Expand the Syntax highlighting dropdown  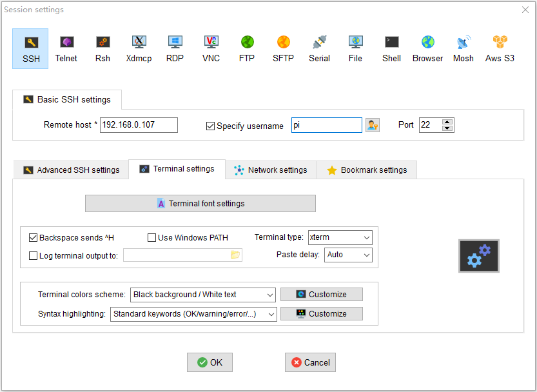coord(193,314)
